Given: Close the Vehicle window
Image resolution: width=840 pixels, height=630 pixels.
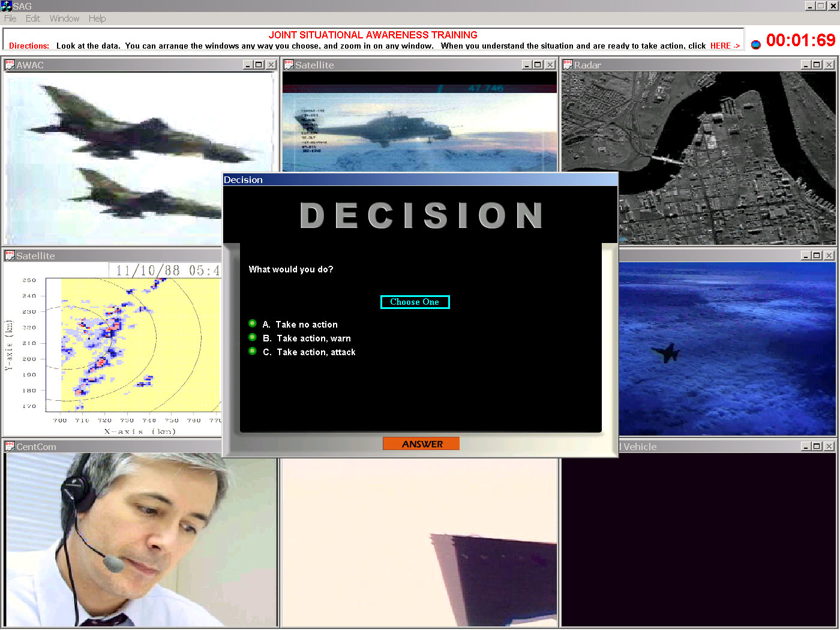Looking at the screenshot, I should (829, 446).
